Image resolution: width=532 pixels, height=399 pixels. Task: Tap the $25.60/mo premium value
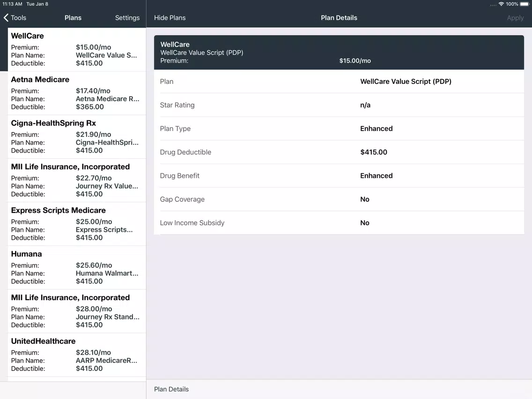click(94, 266)
